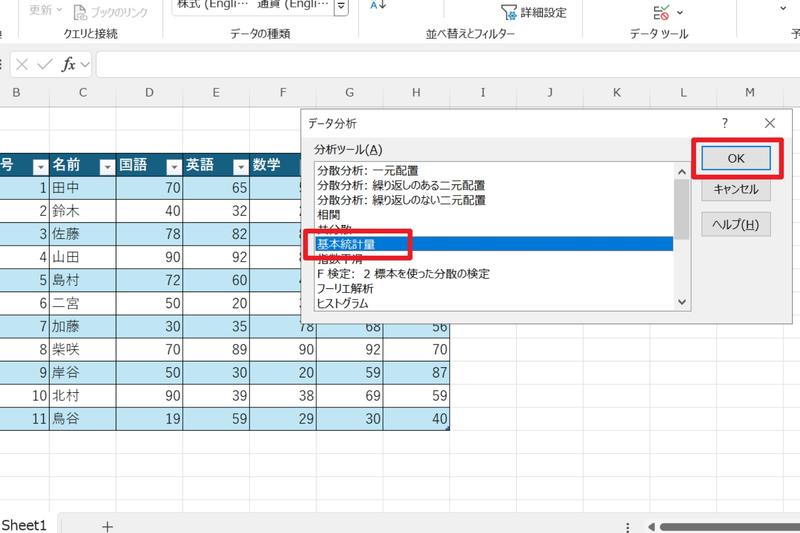Select the 株式 (English) data type
This screenshot has height=533, width=800.
(212, 5)
